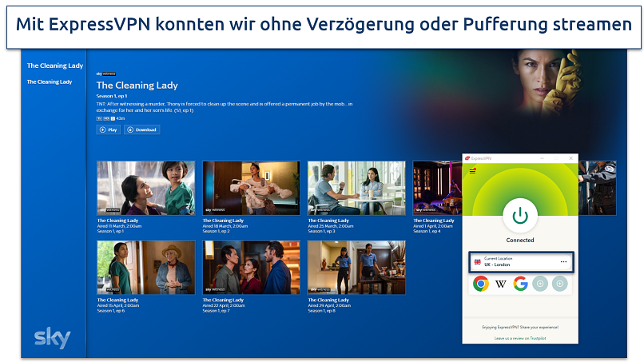Select the UK - London current location
The height and width of the screenshot is (362, 644).
[511, 262]
